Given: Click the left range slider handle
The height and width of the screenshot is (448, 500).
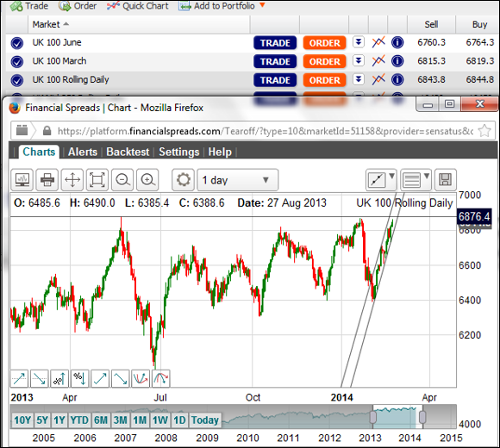Looking at the screenshot, I should (372, 417).
